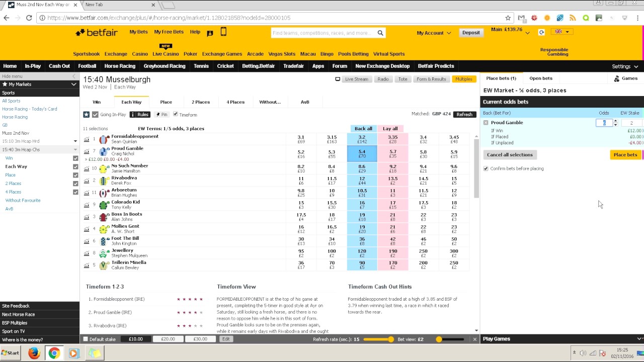644x362 pixels.
Task: Click the Place bets button
Action: [x=625, y=155]
